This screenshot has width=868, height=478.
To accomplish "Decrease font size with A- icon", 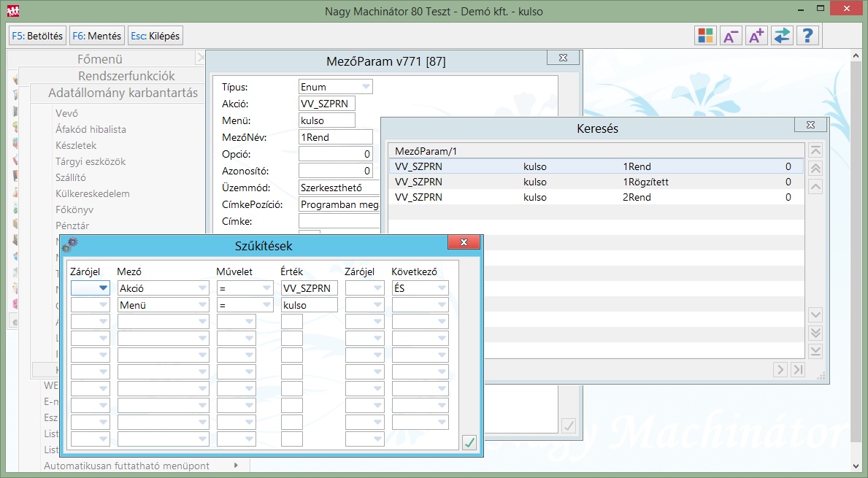I will tap(730, 36).
